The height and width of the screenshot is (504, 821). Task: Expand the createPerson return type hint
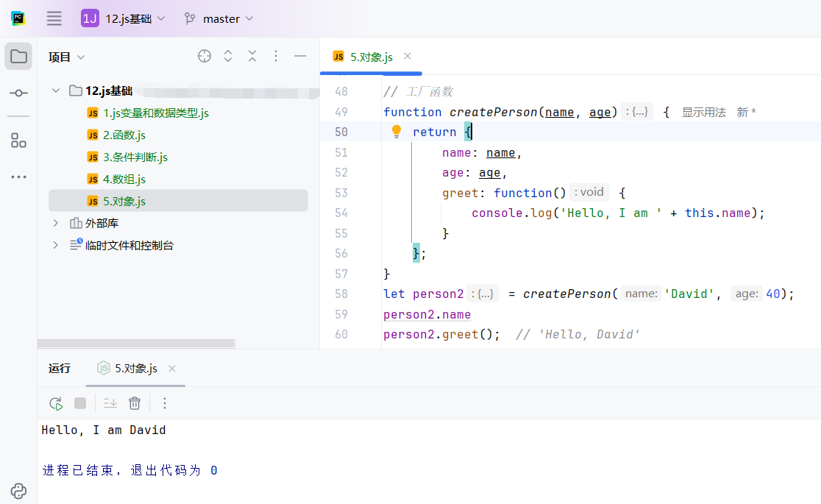pyautogui.click(x=636, y=112)
